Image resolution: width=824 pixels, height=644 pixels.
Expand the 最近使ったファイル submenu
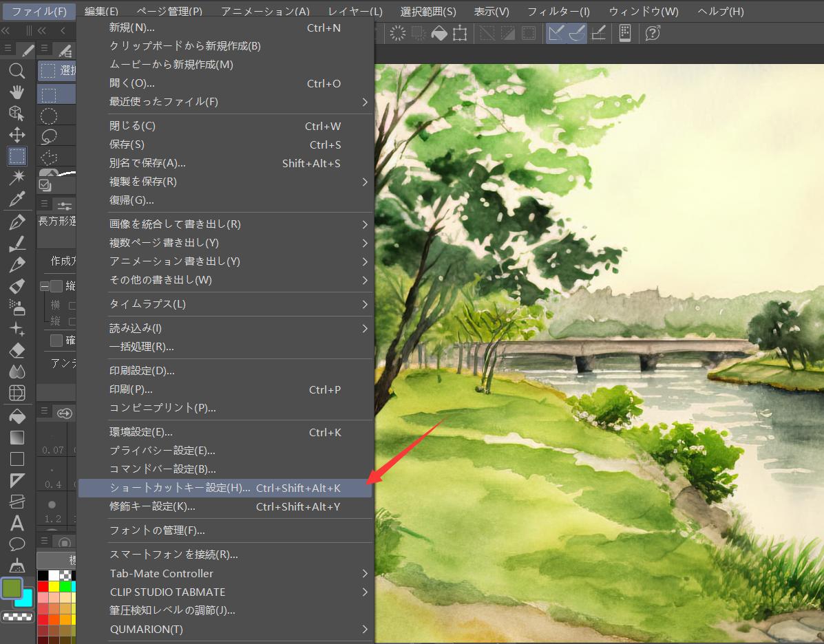pyautogui.click(x=225, y=102)
